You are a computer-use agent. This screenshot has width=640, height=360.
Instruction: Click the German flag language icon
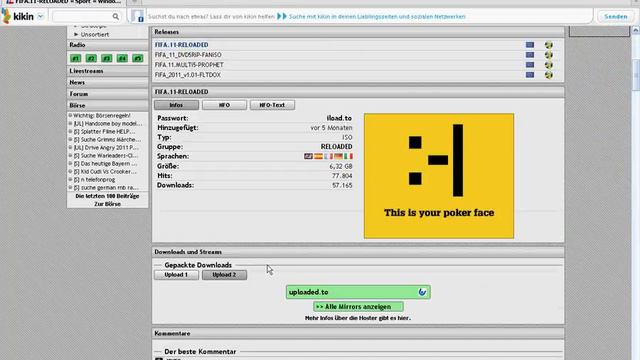(338, 156)
